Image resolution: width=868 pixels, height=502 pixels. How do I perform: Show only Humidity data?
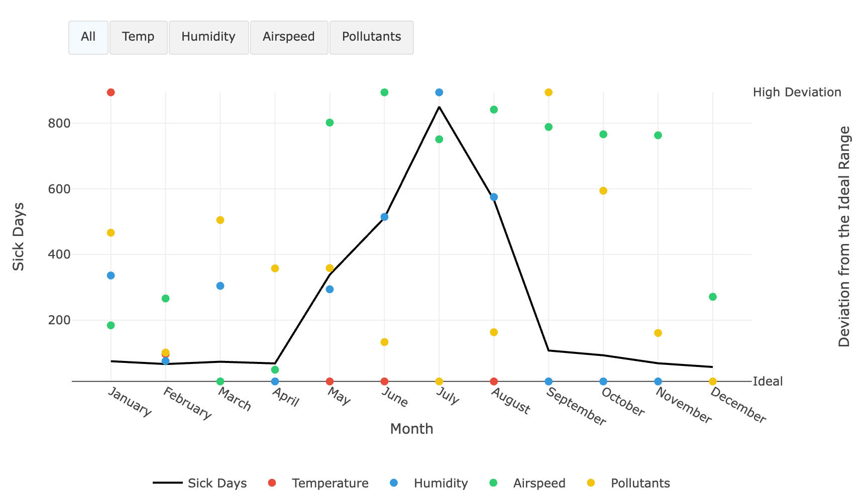(208, 37)
